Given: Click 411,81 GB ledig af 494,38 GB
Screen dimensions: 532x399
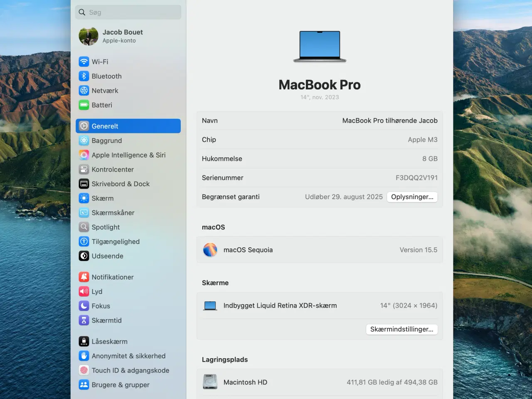Looking at the screenshot, I should coord(392,382).
